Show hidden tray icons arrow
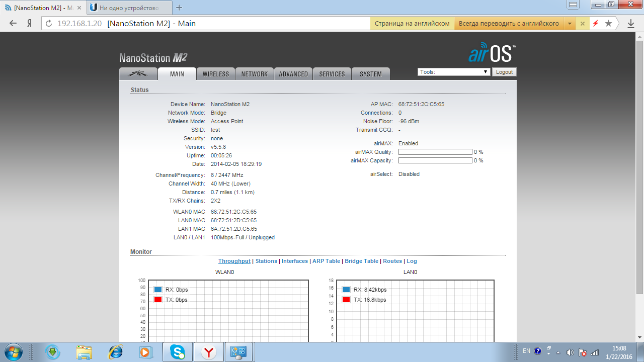 point(558,352)
